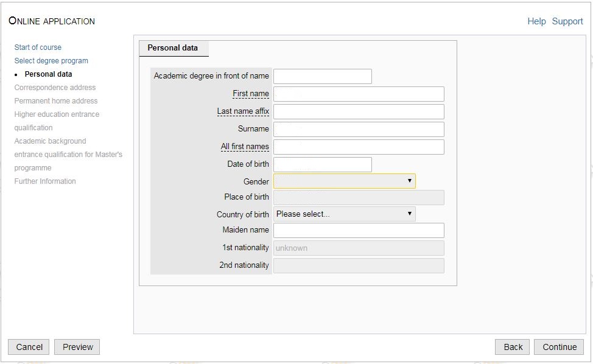Focus the Academic degree input field
Viewport: 593px width, 364px height.
pos(322,76)
